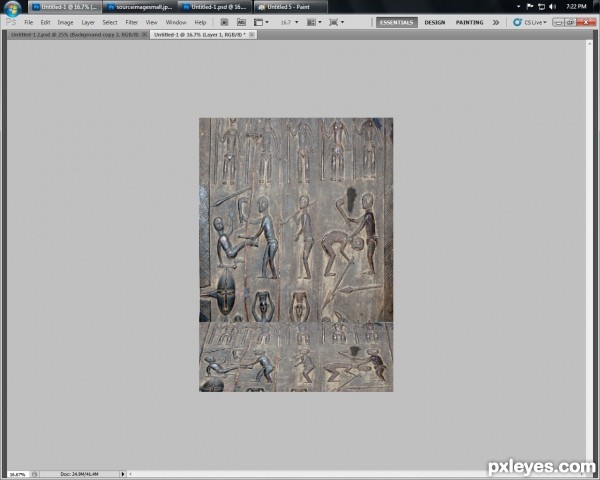Show hidden tray icons arrow
600x480 pixels.
[x=518, y=7]
